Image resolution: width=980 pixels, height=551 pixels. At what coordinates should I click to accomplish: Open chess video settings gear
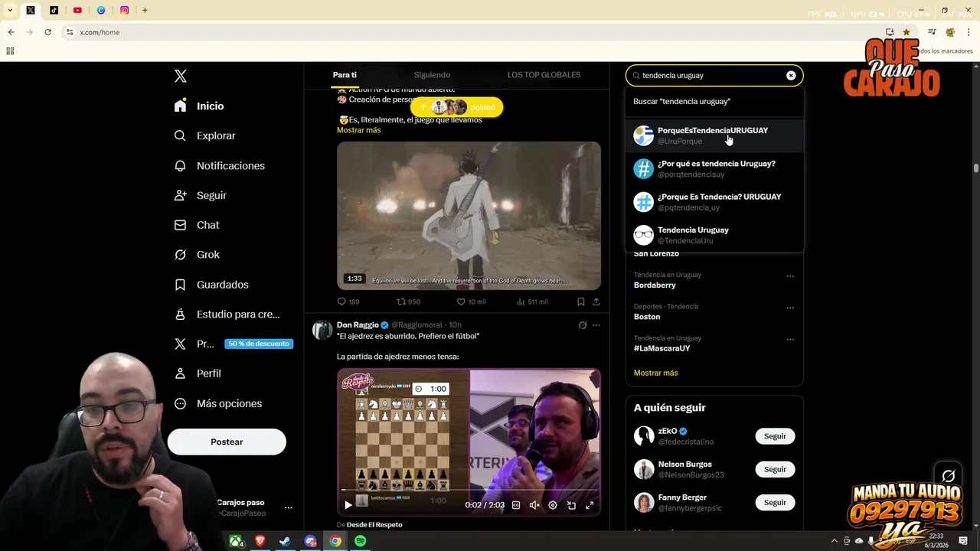point(553,505)
